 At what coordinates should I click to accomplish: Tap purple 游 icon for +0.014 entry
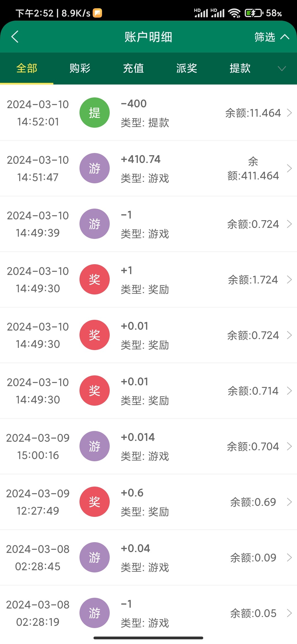94,446
